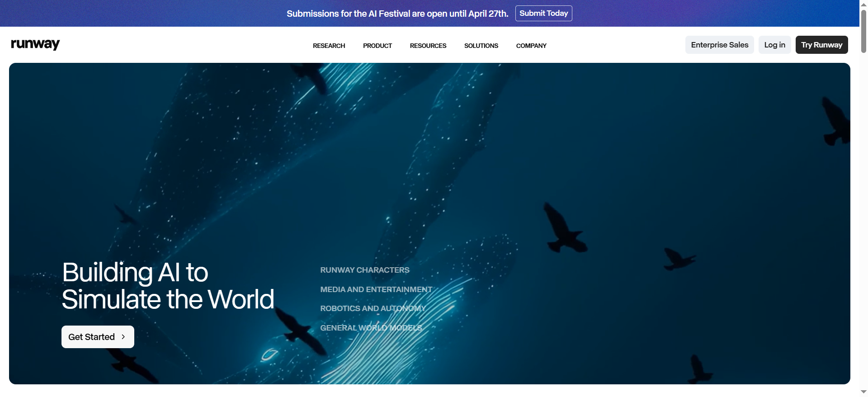This screenshot has width=868, height=397.
Task: Click Enterprise Sales button
Action: (x=720, y=45)
